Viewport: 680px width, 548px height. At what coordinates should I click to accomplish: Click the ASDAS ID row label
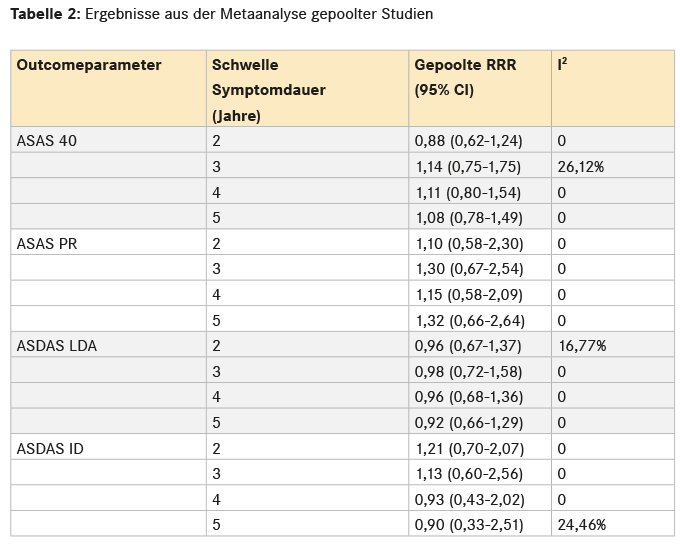pos(50,448)
